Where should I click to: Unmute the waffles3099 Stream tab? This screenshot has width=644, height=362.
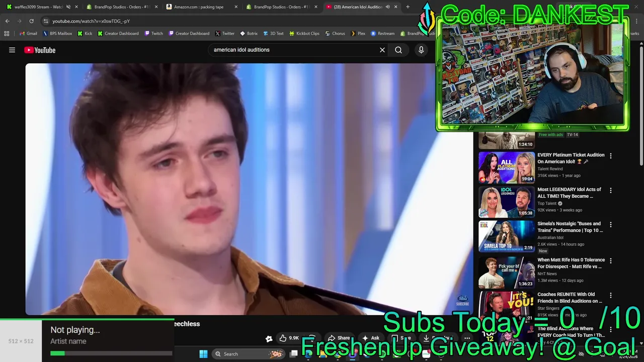point(68,7)
